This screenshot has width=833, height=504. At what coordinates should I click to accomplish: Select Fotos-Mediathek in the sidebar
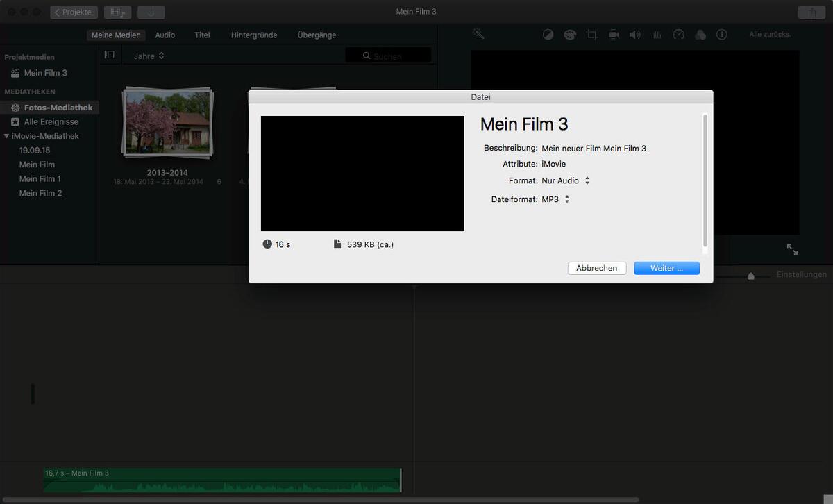click(49, 108)
